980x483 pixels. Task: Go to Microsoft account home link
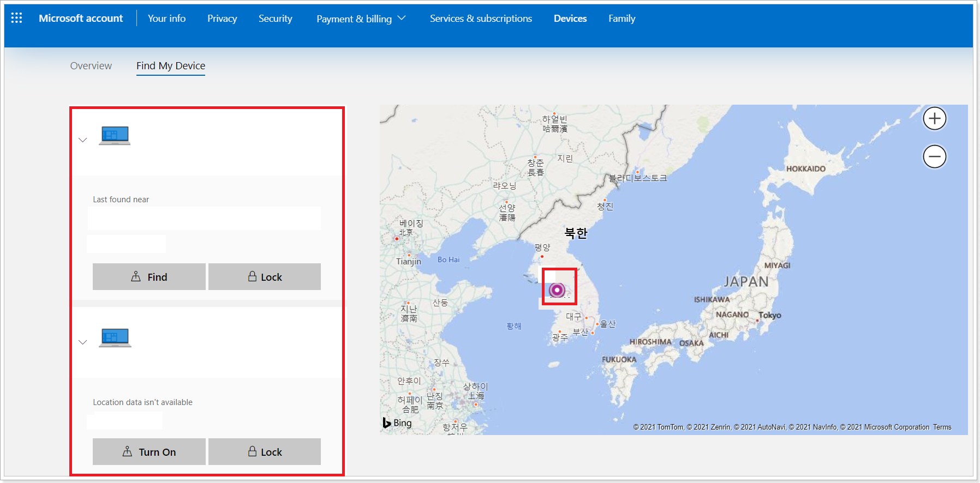tap(81, 18)
